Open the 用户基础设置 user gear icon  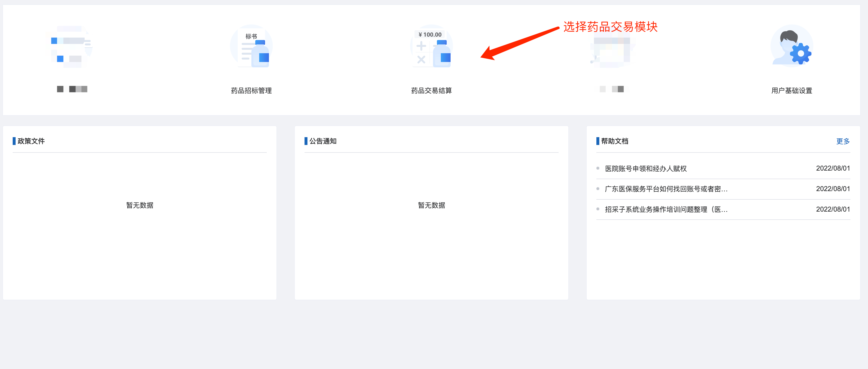(x=791, y=46)
